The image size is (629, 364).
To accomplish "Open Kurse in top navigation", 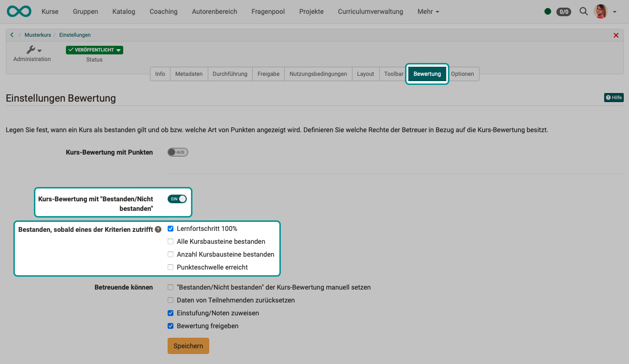I will tap(50, 11).
